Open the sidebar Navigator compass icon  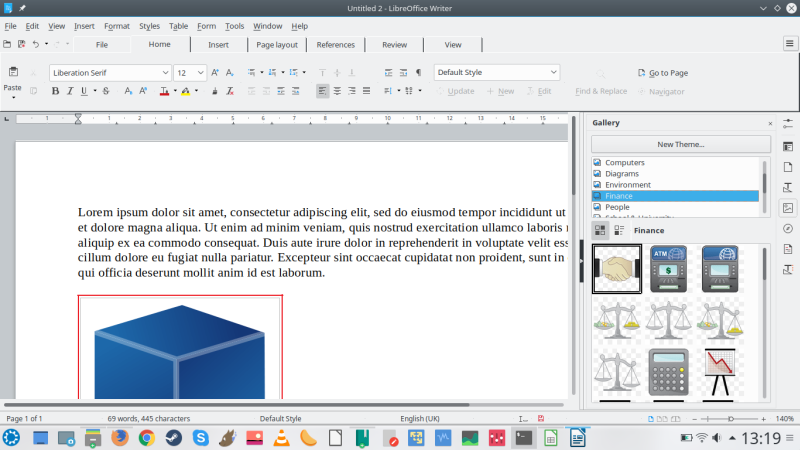coord(788,229)
